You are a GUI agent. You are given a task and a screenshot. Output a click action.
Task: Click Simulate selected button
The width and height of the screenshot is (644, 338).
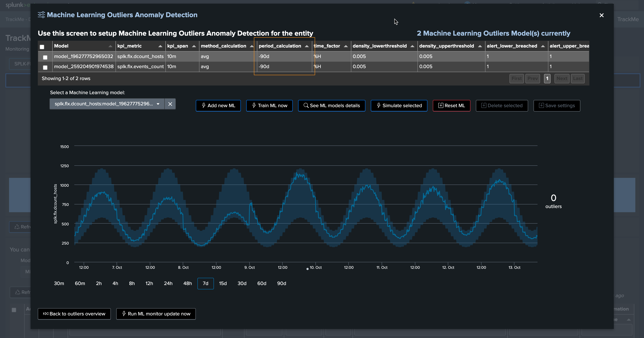pos(399,106)
